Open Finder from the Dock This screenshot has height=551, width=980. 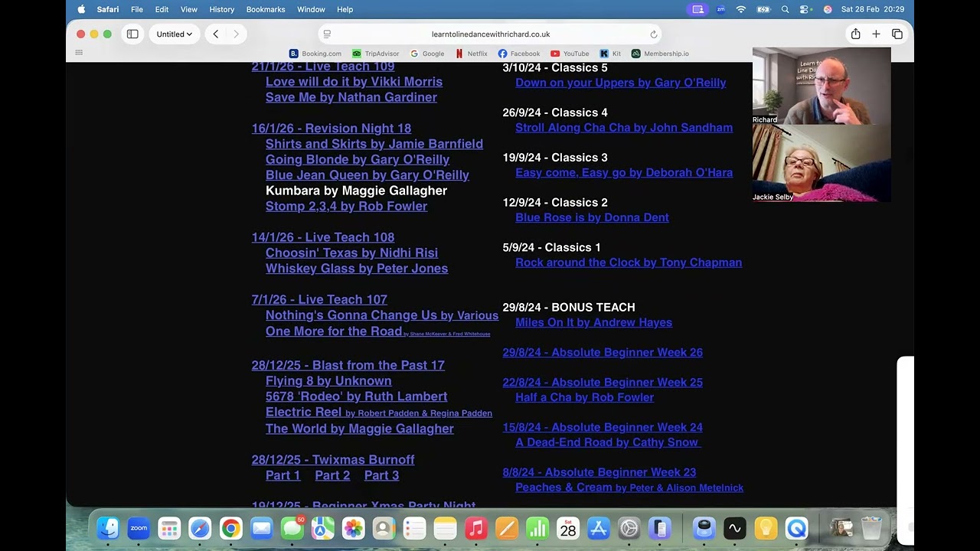tap(108, 528)
